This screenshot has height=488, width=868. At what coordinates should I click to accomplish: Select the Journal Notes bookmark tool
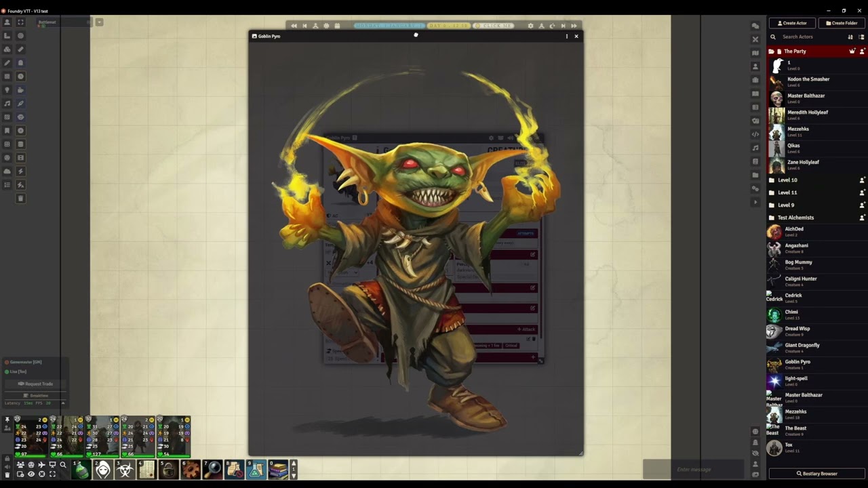click(7, 131)
